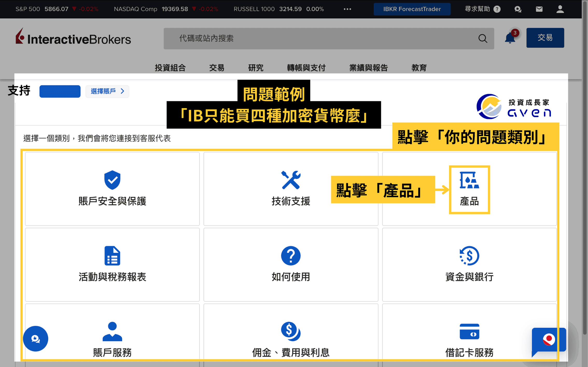This screenshot has height=367, width=588.
Task: Click the InteractiveBrokers logo
Action: point(73,37)
